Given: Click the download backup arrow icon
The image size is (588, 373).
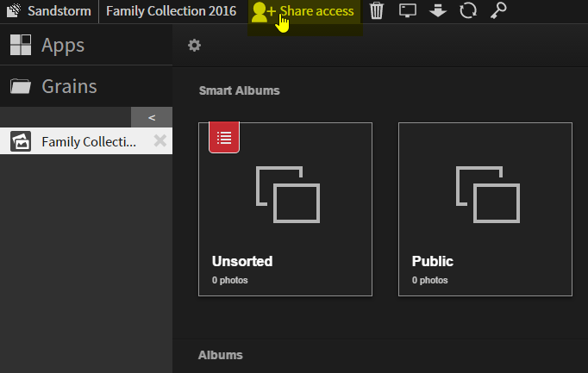Looking at the screenshot, I should point(437,11).
